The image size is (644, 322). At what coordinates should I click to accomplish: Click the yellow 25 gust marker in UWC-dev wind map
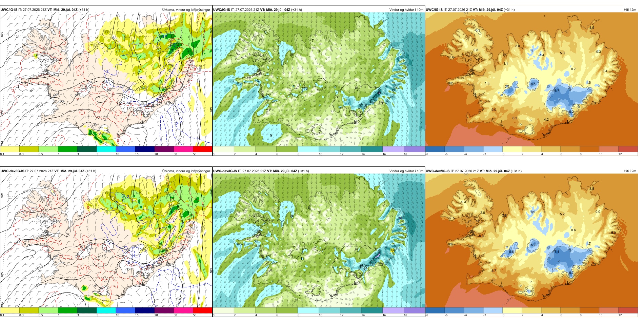[393, 250]
